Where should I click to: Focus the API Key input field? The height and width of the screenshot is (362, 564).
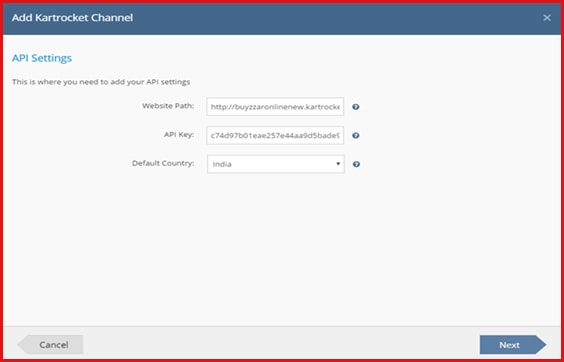[275, 135]
